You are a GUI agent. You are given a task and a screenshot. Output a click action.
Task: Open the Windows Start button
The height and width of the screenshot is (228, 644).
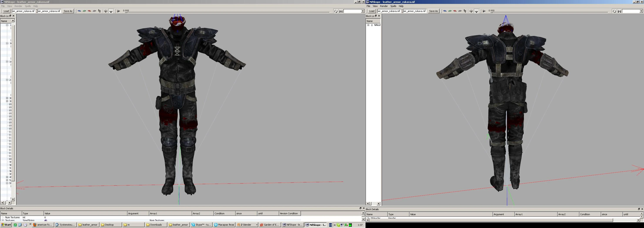point(6,225)
